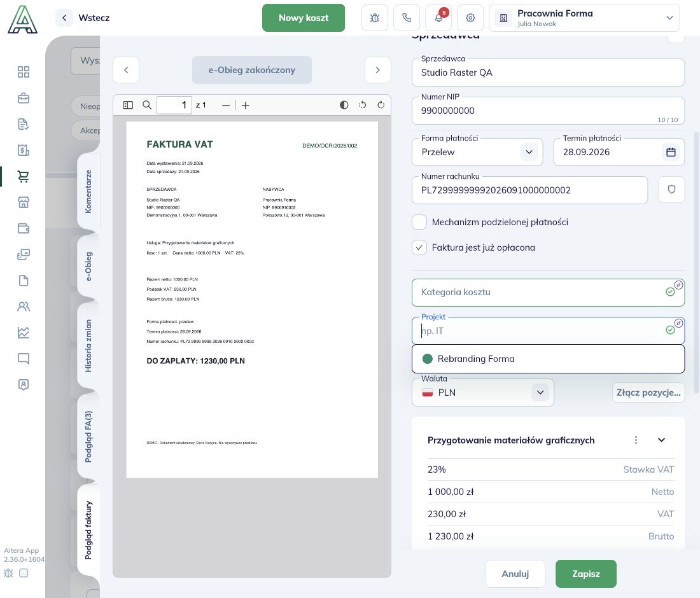
Task: Toggle contrast mode in PDF viewer
Action: click(344, 105)
